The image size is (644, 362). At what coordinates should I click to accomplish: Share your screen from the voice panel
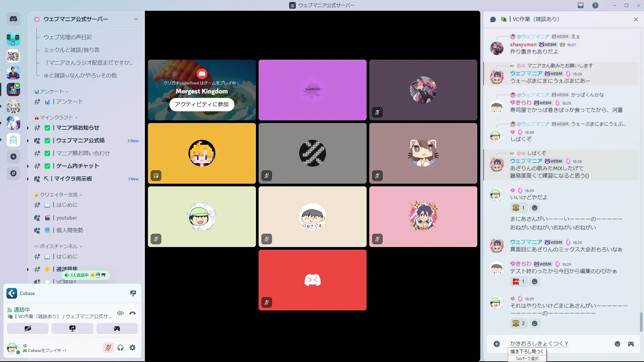click(72, 328)
